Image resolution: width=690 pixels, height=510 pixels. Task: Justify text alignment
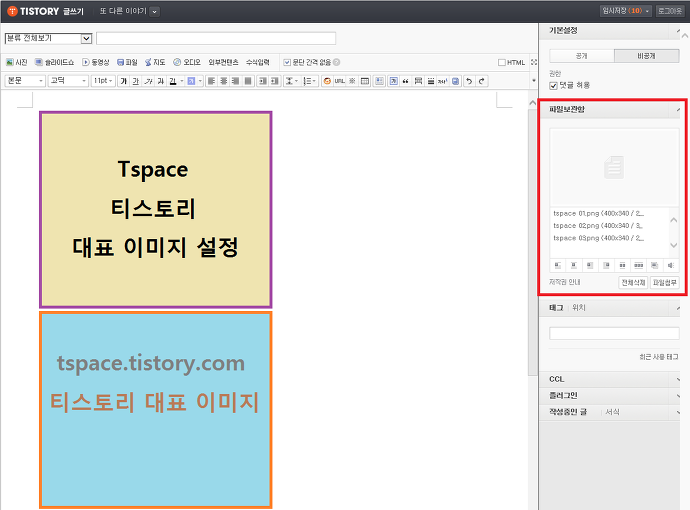point(248,81)
